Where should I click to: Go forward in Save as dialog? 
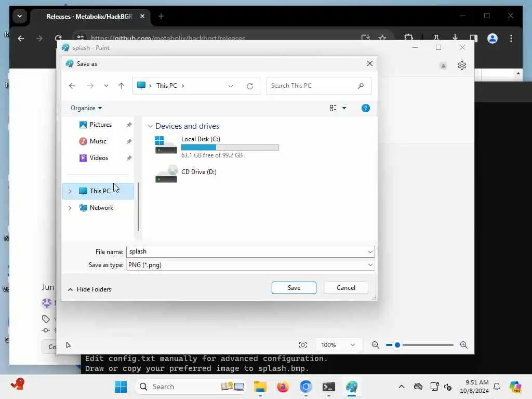pyautogui.click(x=90, y=86)
